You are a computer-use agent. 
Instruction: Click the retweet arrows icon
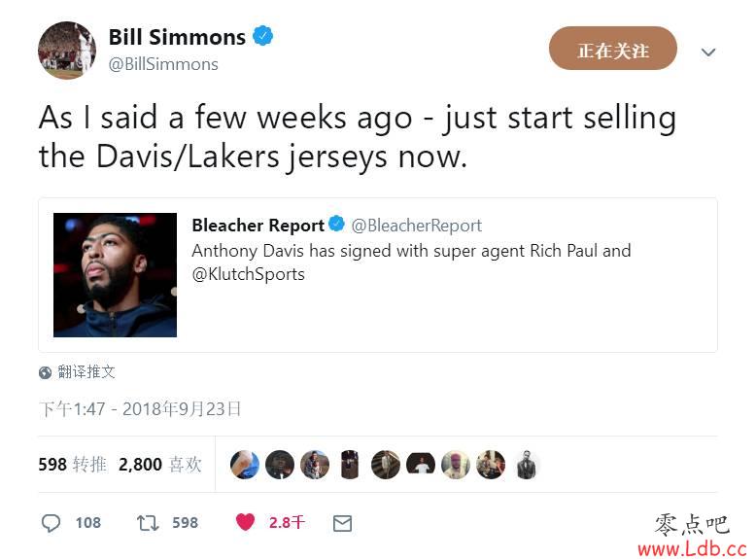tap(148, 523)
